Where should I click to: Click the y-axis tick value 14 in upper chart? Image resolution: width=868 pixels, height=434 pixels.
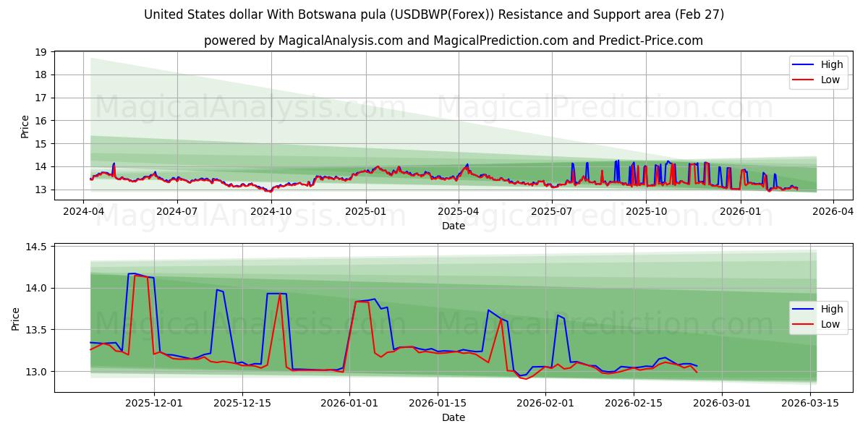tap(40, 166)
